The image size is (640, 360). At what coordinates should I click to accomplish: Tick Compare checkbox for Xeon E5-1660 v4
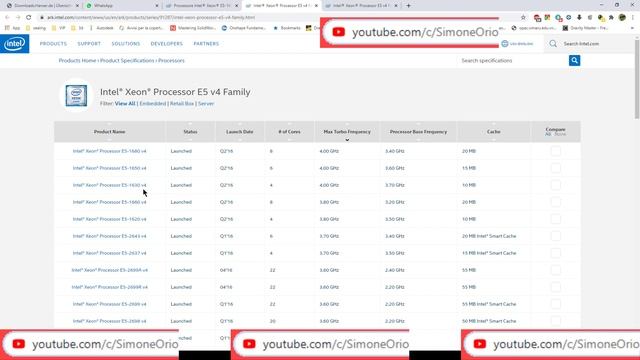pos(556,202)
